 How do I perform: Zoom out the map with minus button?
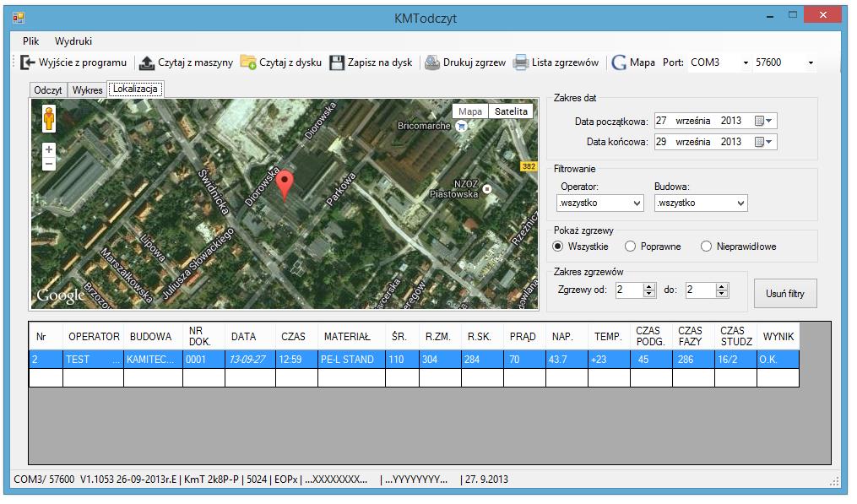click(x=49, y=164)
